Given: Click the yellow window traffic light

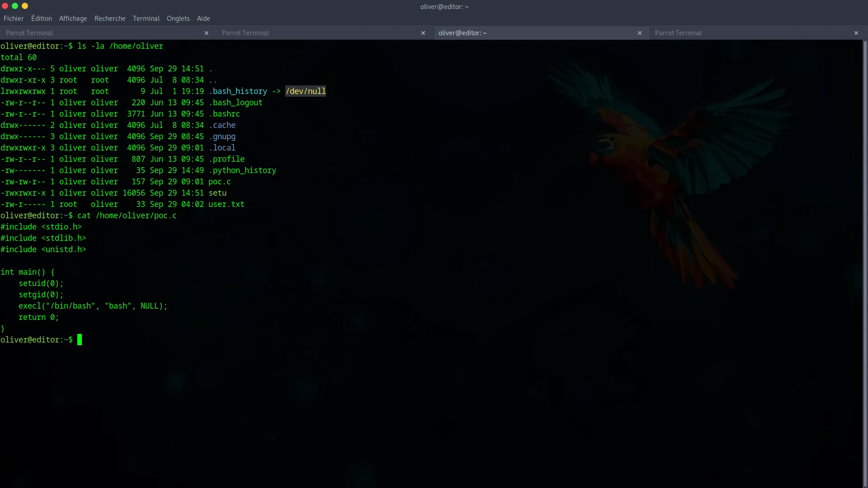Looking at the screenshot, I should point(25,6).
